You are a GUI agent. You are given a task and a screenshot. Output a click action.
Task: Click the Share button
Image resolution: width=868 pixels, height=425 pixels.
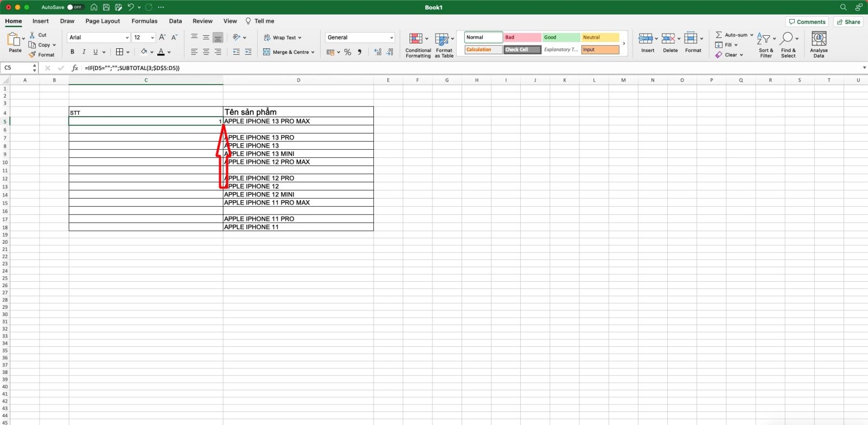coord(848,22)
